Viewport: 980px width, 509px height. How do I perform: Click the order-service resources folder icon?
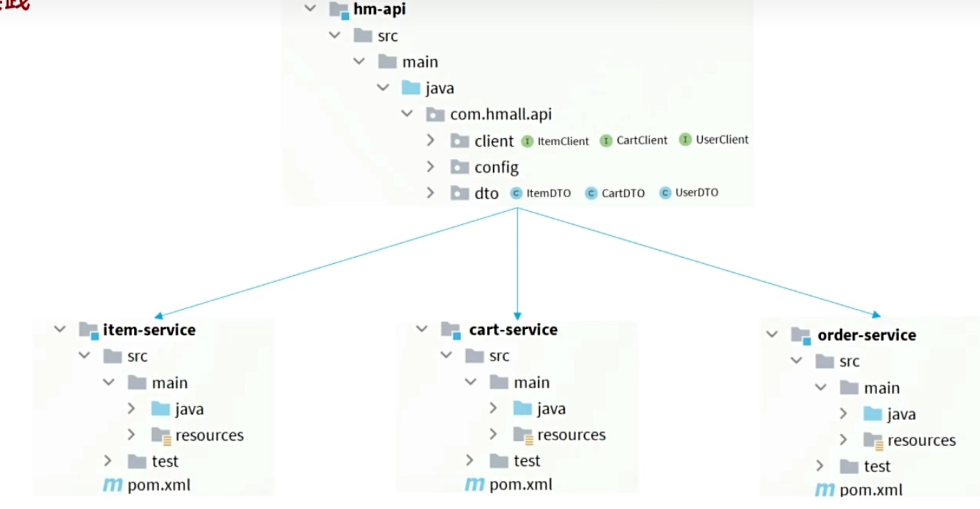click(872, 440)
